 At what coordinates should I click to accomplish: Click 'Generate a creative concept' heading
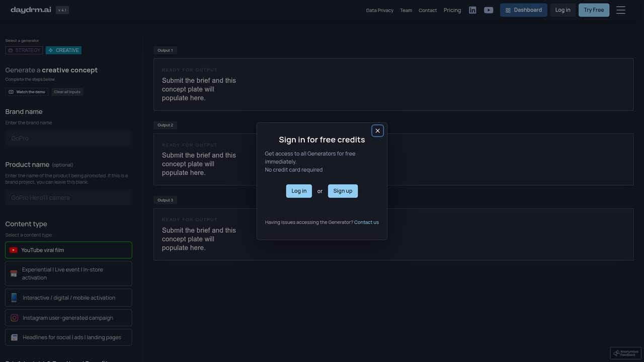coord(51,70)
